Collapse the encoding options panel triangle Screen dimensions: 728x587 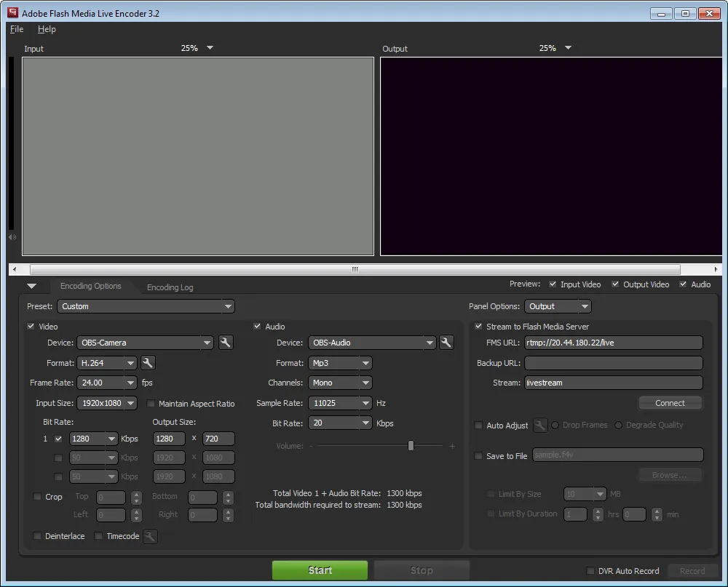[31, 287]
